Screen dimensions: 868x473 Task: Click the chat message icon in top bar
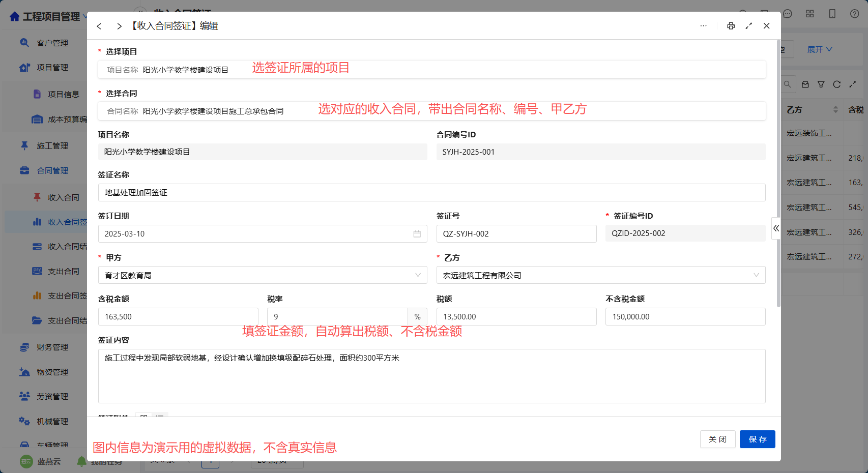(x=788, y=14)
